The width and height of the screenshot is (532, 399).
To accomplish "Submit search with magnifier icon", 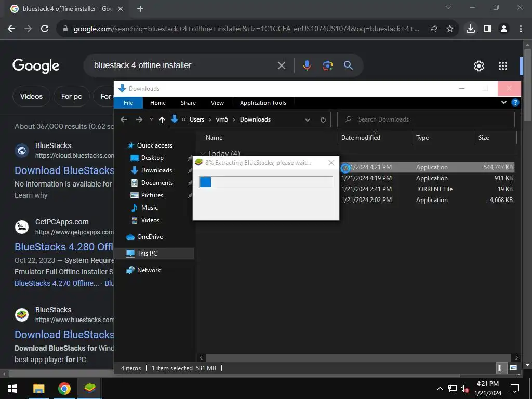I will (x=349, y=65).
